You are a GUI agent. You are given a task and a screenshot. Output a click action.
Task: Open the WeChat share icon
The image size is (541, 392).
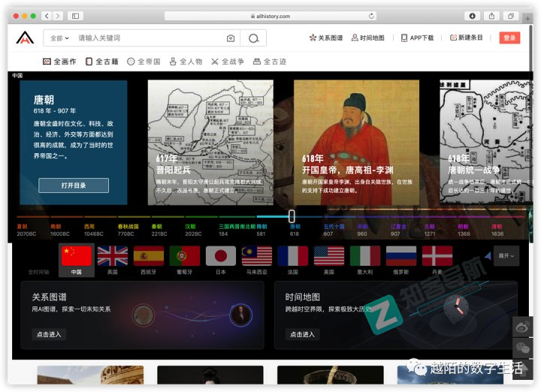point(522,347)
